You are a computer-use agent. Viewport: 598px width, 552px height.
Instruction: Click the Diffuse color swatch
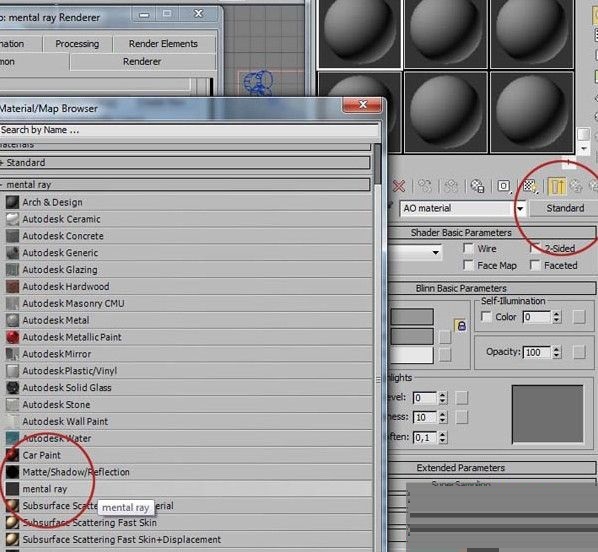tap(412, 336)
